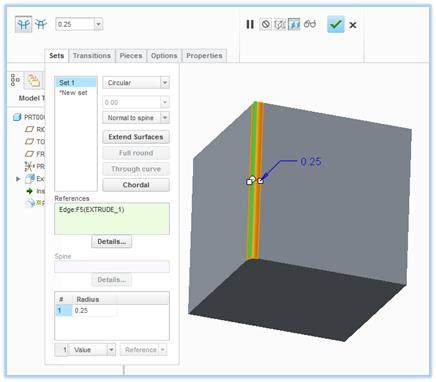436x382 pixels.
Task: Select *New set in the list
Action: [76, 93]
